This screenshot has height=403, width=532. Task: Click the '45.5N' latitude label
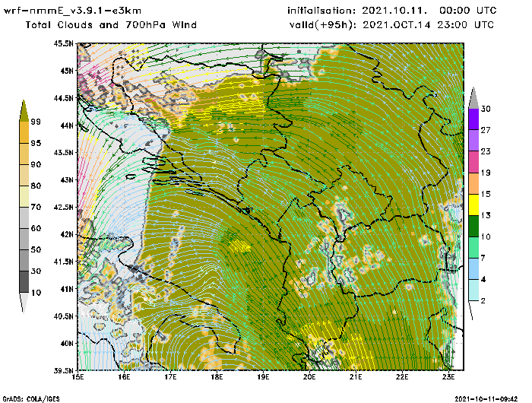point(63,43)
